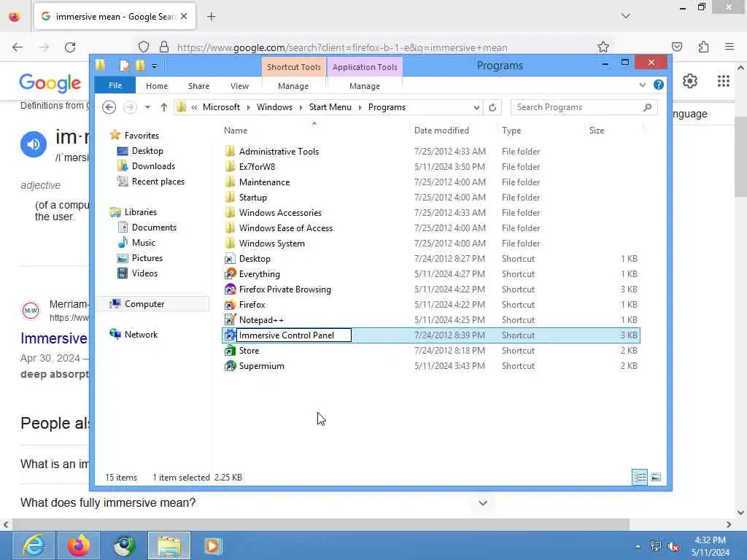747x560 pixels.
Task: Select the Notepad++ shortcut icon
Action: (x=230, y=320)
